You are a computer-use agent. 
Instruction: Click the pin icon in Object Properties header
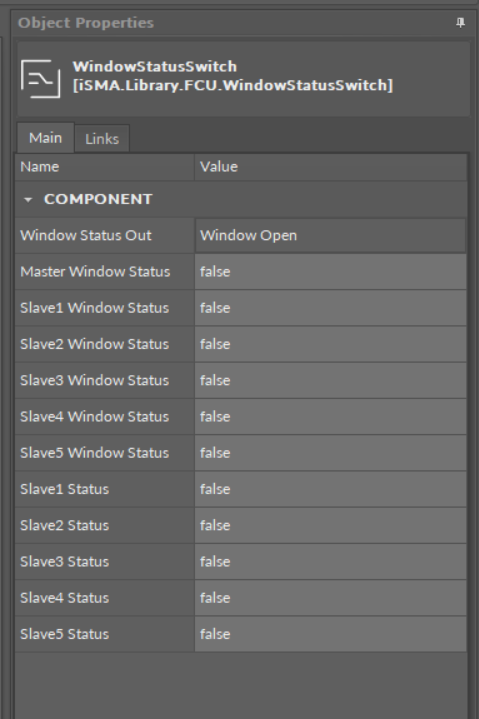tap(460, 22)
